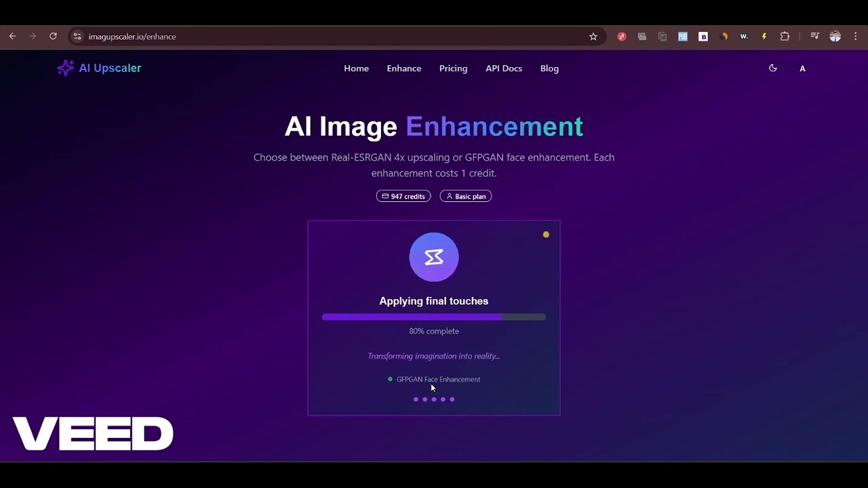Click the Basic plan badge
This screenshot has height=488, width=868.
point(466,197)
